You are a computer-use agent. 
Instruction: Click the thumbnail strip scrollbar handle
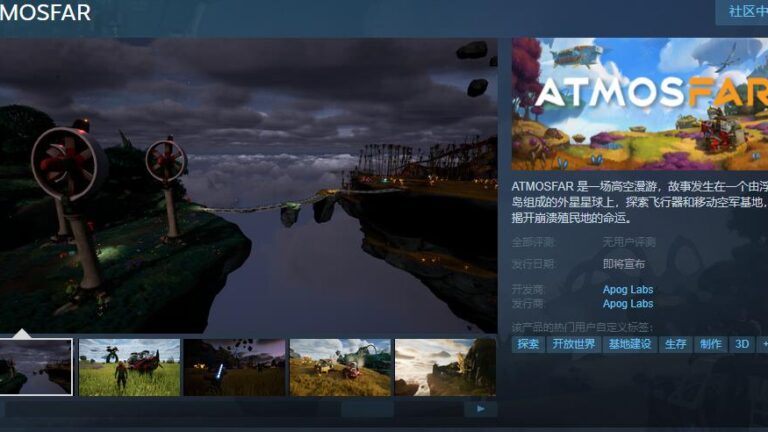click(367, 409)
